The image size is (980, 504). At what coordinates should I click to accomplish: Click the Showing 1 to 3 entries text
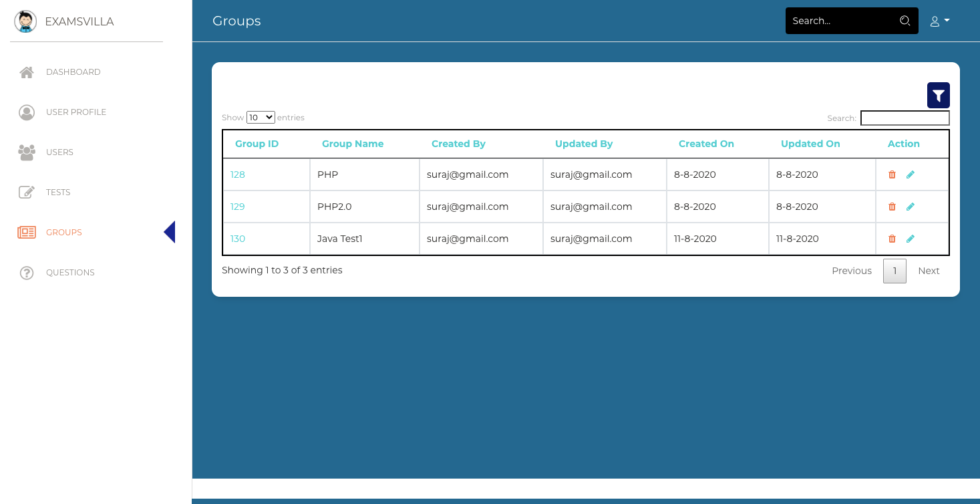tap(282, 270)
